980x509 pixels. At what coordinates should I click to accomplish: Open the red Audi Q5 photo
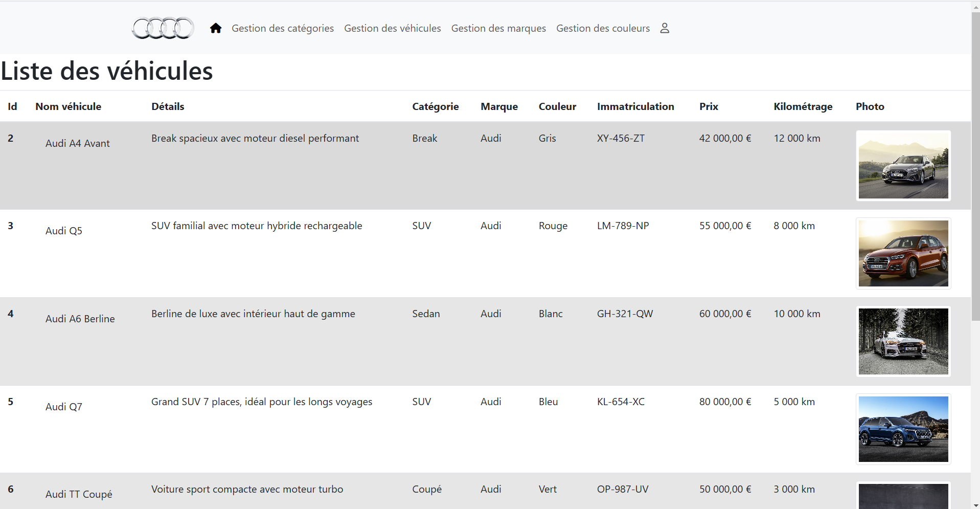pos(903,253)
